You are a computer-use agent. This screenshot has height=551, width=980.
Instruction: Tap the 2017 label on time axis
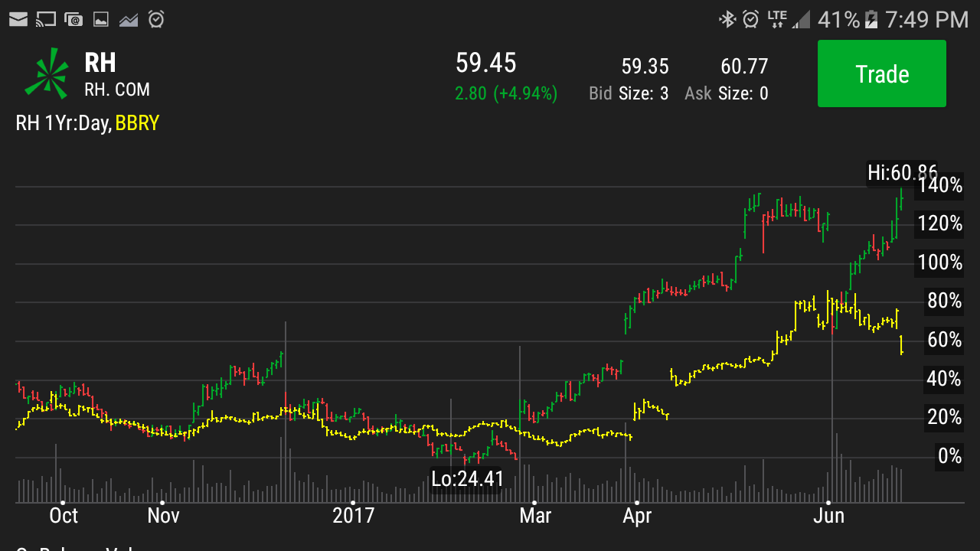tap(353, 515)
